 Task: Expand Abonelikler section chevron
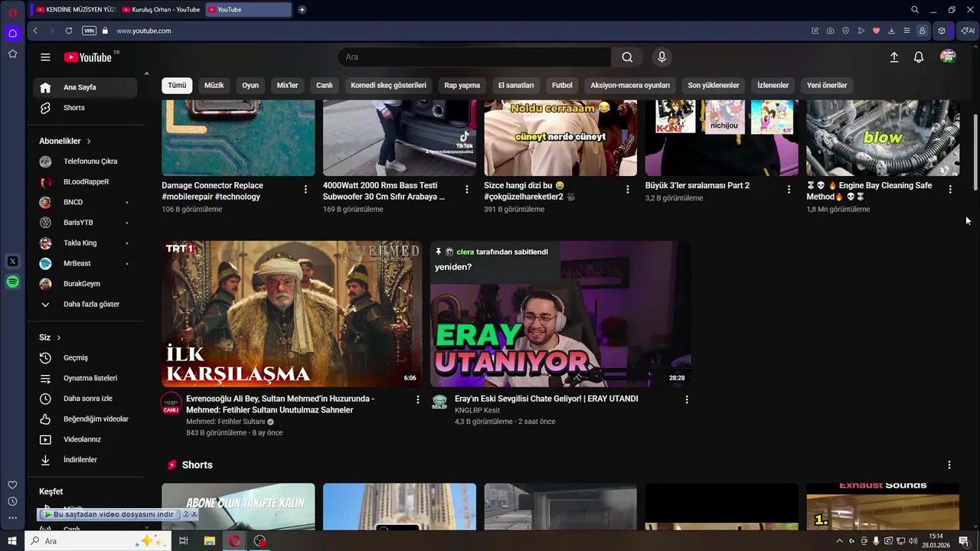[x=89, y=142]
